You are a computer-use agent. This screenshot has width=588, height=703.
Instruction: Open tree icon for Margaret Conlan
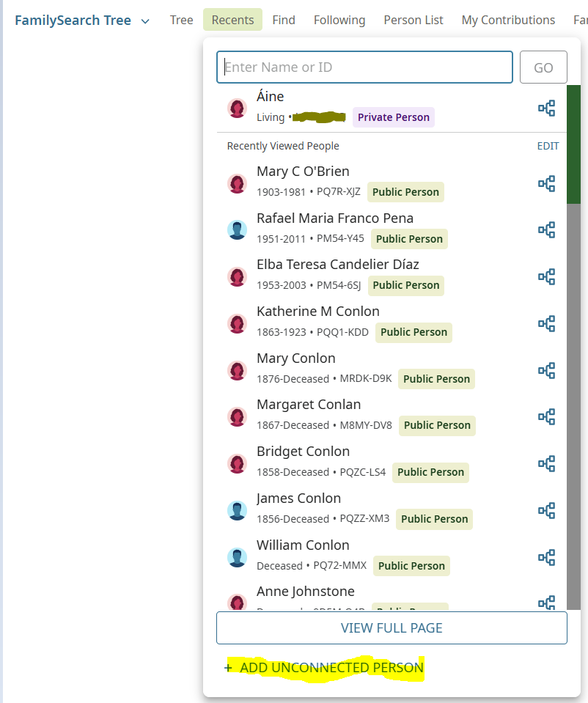546,417
